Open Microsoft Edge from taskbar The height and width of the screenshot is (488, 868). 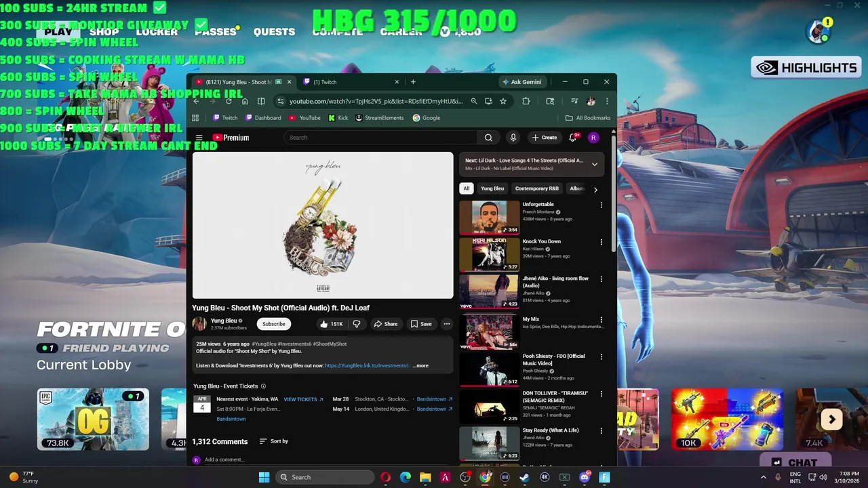tap(406, 477)
